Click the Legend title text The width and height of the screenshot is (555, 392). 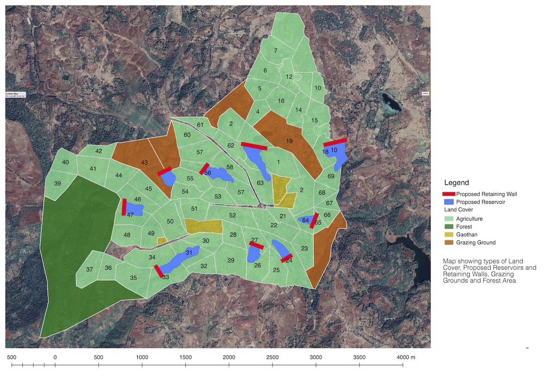coord(456,183)
